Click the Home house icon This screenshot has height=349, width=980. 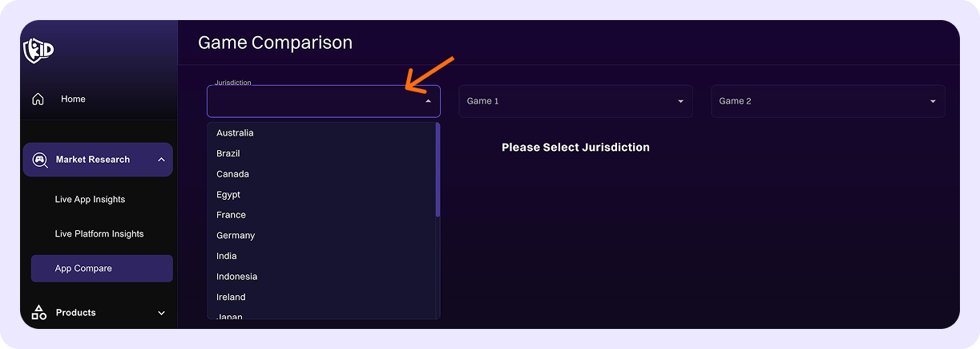pyautogui.click(x=38, y=99)
